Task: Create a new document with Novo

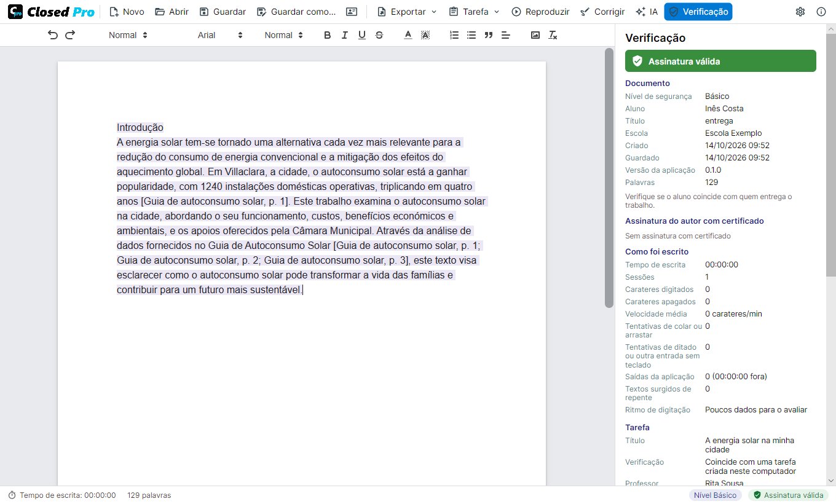Action: pyautogui.click(x=126, y=12)
